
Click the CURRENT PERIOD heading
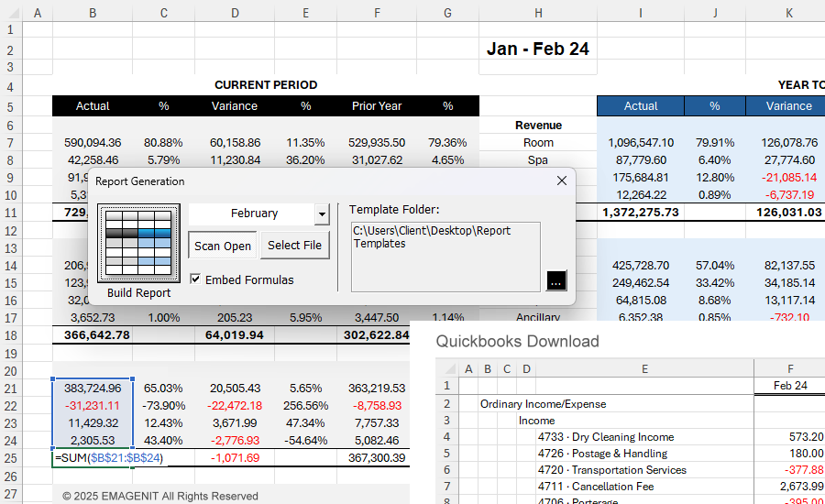(266, 84)
